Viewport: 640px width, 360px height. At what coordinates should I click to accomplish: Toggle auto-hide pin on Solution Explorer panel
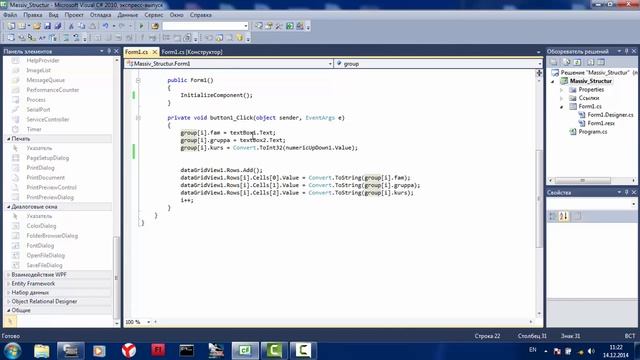[x=627, y=51]
